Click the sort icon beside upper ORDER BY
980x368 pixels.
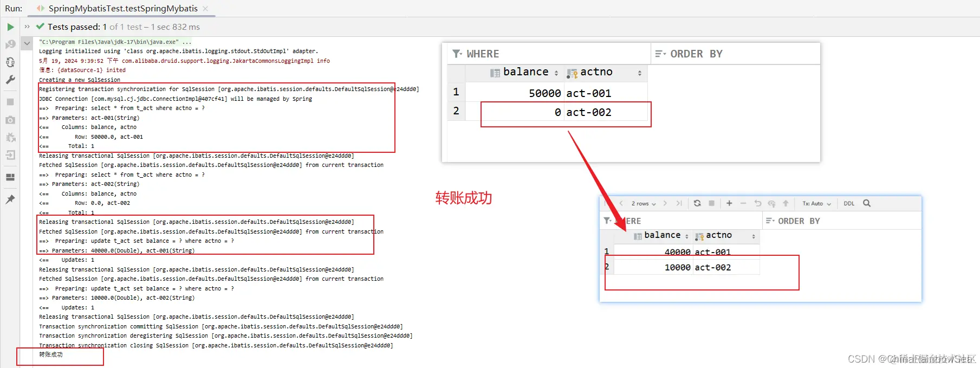click(x=660, y=54)
